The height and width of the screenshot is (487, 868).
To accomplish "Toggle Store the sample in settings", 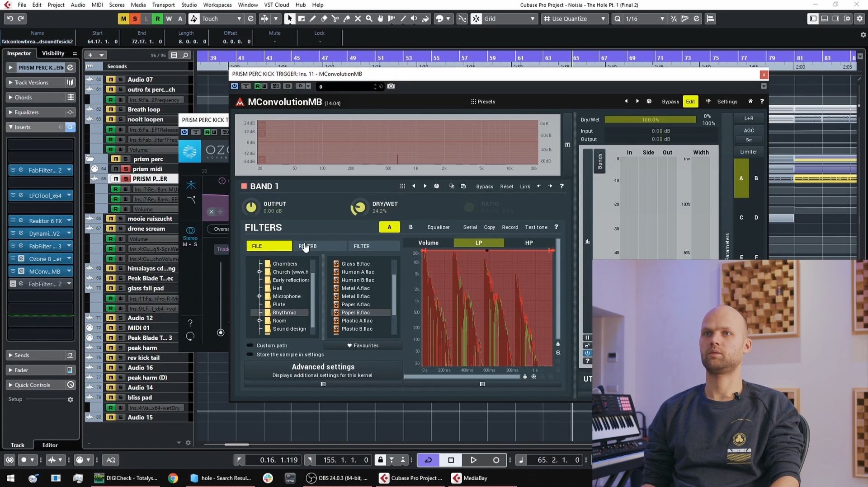I will tap(250, 355).
